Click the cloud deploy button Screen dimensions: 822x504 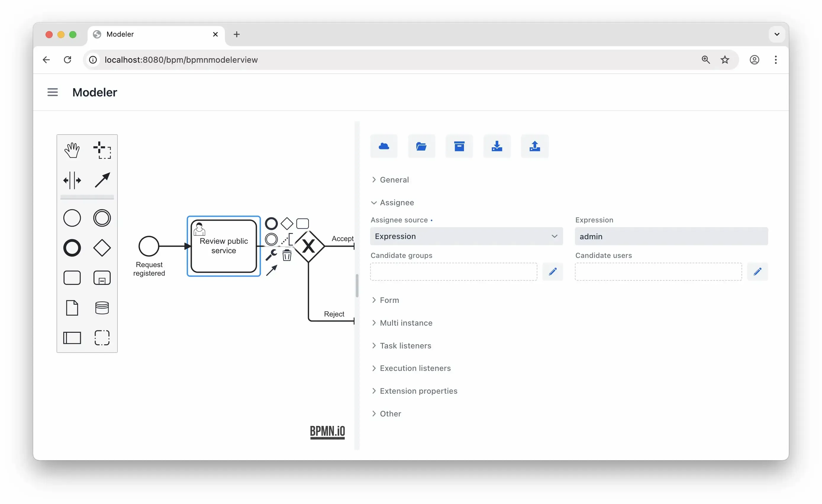(384, 146)
